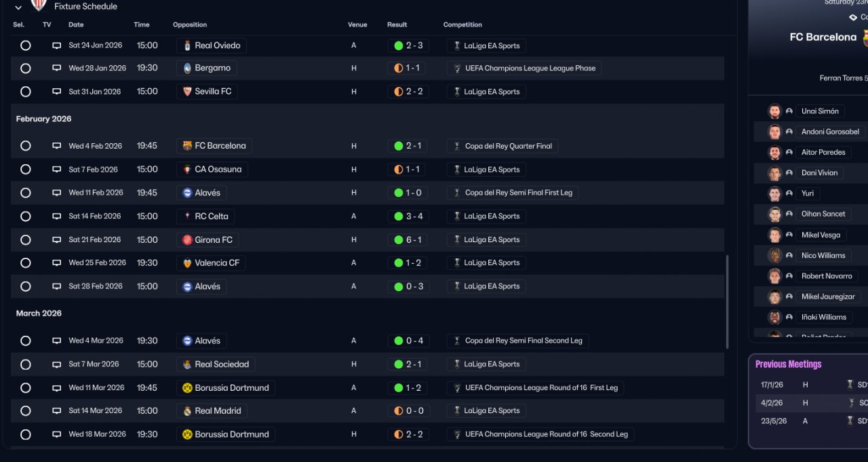Sort fixtures by Result column header
868x462 pixels.
click(397, 25)
